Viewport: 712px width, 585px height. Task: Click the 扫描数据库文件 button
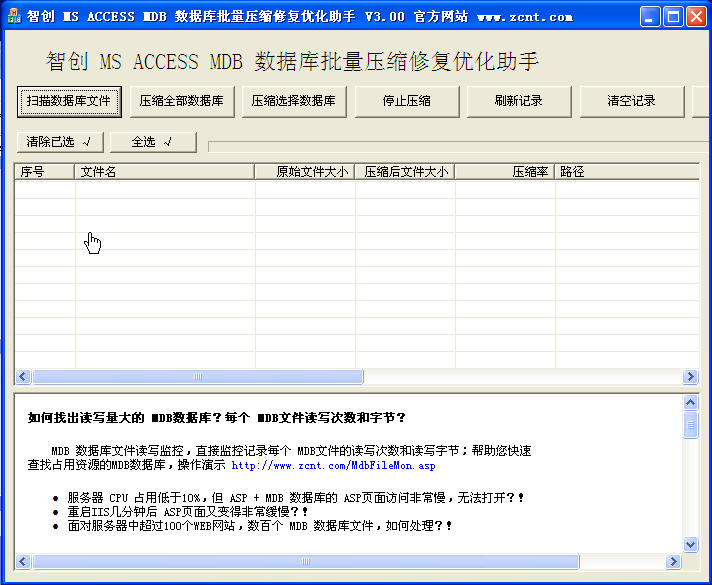pos(69,101)
